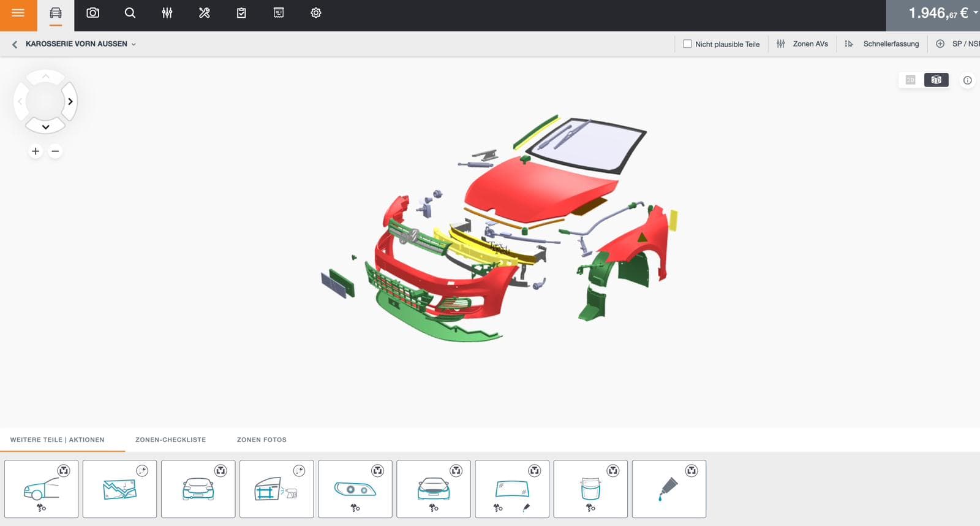Viewport: 980px width, 526px height.
Task: Open Schnellerfassung
Action: (x=882, y=44)
